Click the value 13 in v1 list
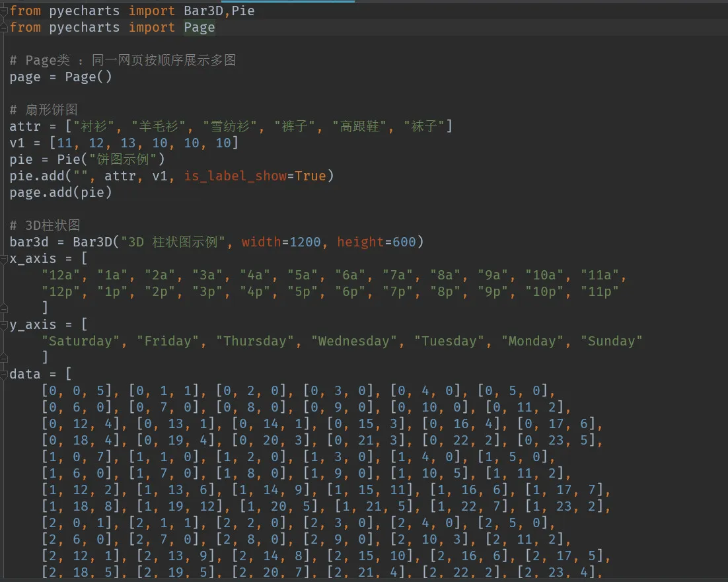This screenshot has width=728, height=582. pos(127,143)
